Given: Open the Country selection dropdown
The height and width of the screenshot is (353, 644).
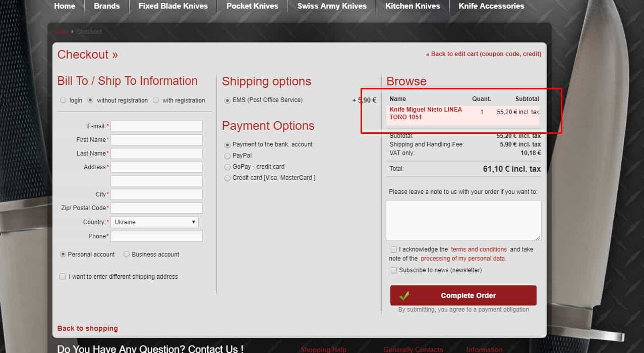Looking at the screenshot, I should coord(155,222).
